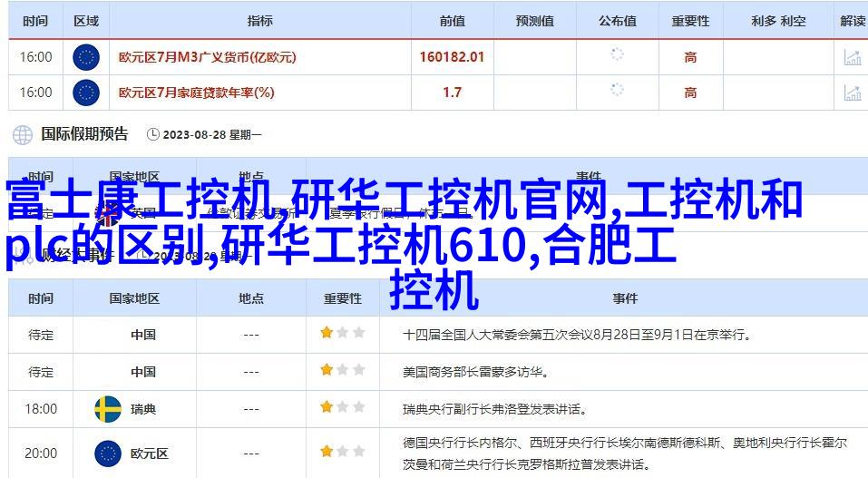Click the 美国商务部长雷蒙多访华 event text
This screenshot has width=868, height=478.
476,372
